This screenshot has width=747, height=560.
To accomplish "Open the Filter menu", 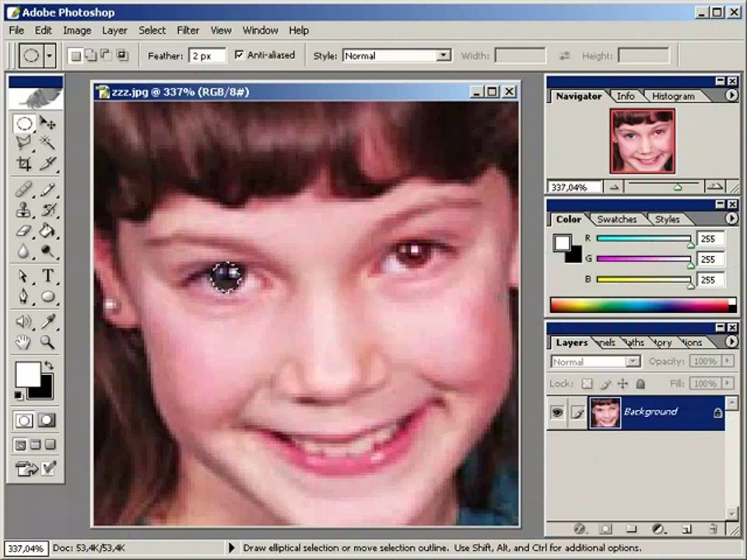I will tap(188, 30).
